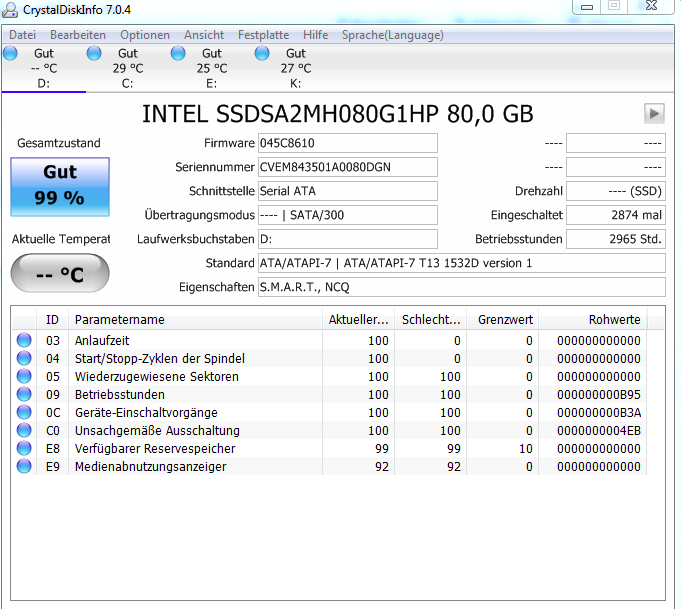Select the Unsachgemäße Ausschaltung row

tap(330, 430)
